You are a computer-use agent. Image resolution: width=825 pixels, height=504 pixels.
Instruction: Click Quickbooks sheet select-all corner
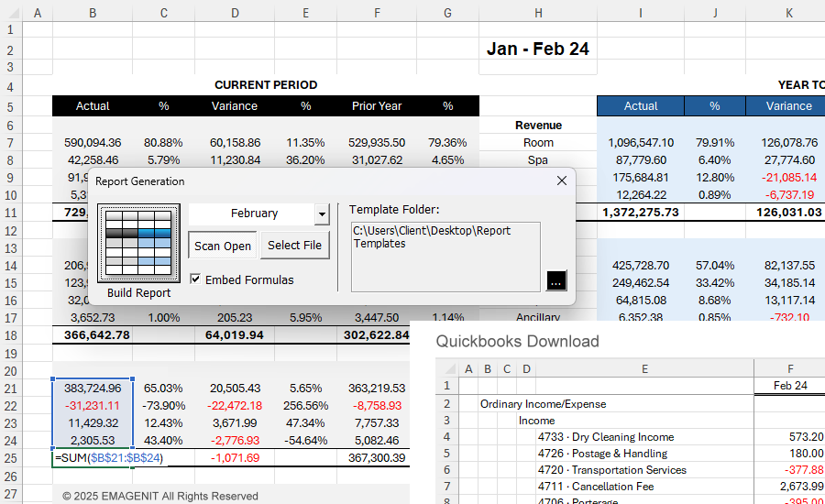tap(447, 369)
